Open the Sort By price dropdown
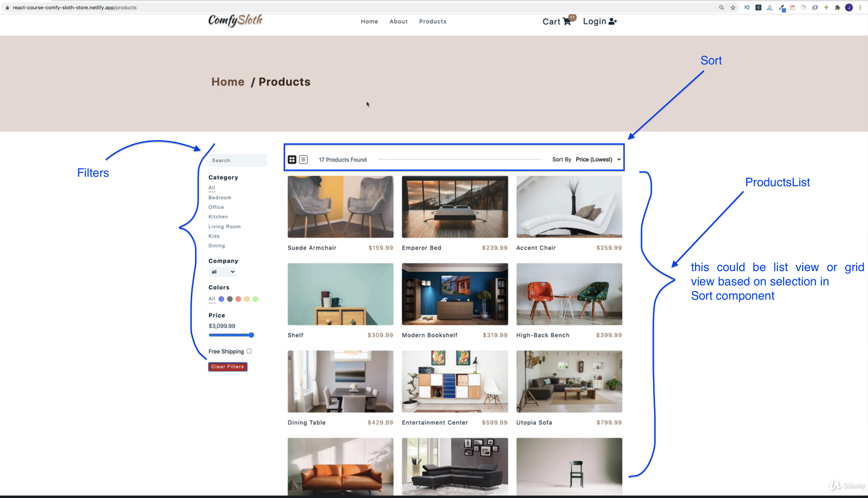 (x=598, y=159)
